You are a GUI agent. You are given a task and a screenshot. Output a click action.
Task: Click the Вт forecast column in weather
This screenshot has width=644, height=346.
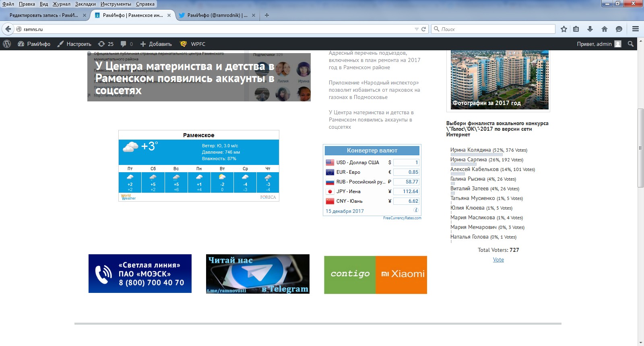click(x=222, y=179)
